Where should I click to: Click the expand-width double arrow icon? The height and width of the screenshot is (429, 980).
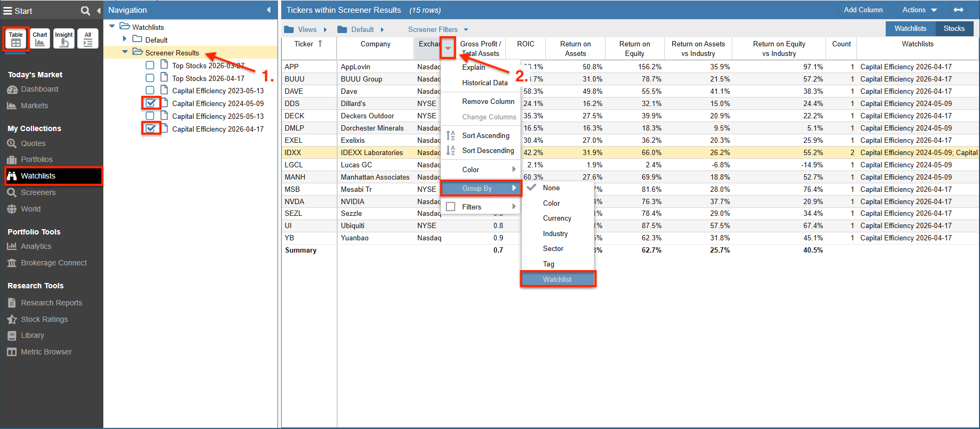(958, 10)
